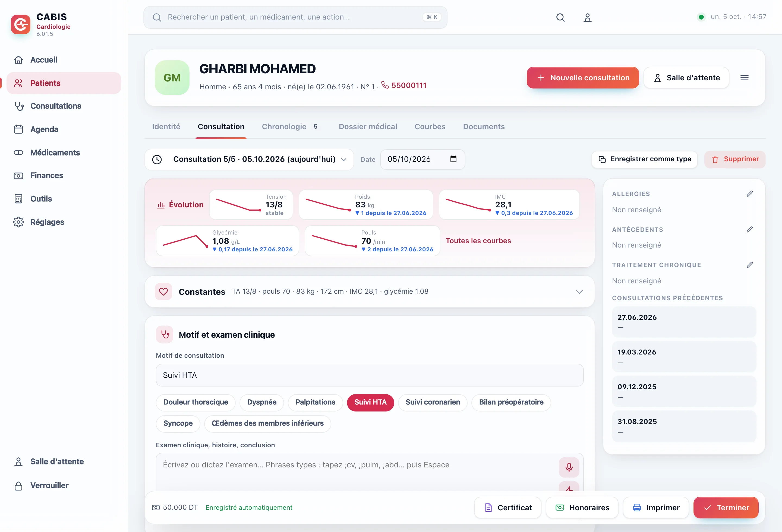This screenshot has height=532, width=782.
Task: Open Salle d'attente at the sidebar bottom
Action: 64,461
